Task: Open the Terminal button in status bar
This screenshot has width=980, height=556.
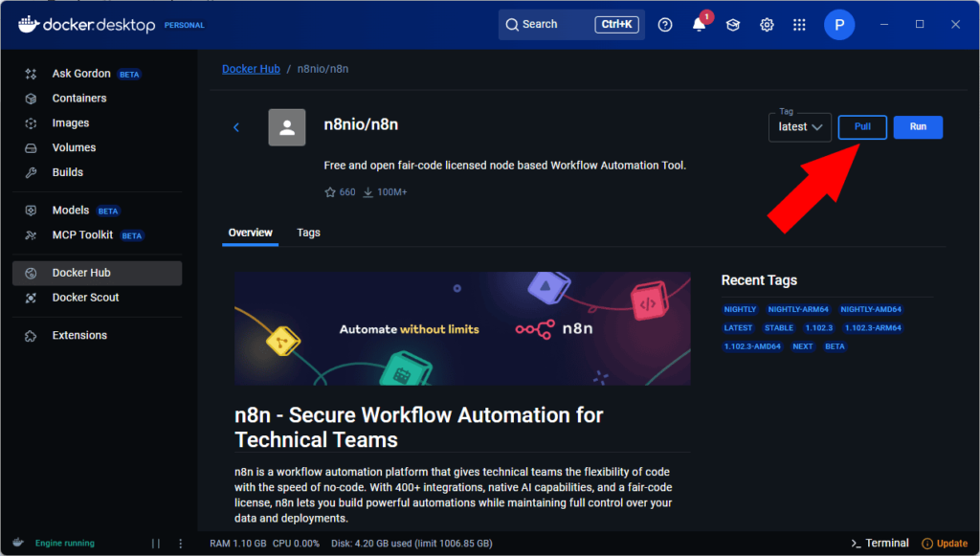Action: (x=880, y=543)
